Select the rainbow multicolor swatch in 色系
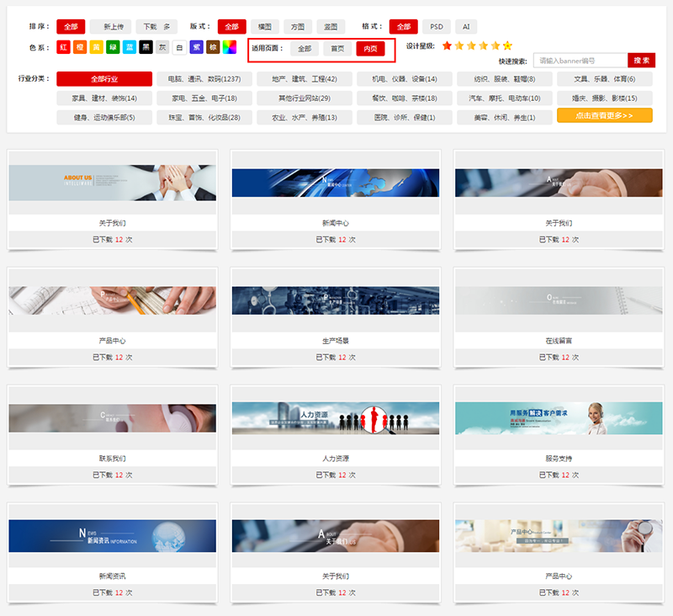This screenshot has height=616, width=673. [230, 47]
